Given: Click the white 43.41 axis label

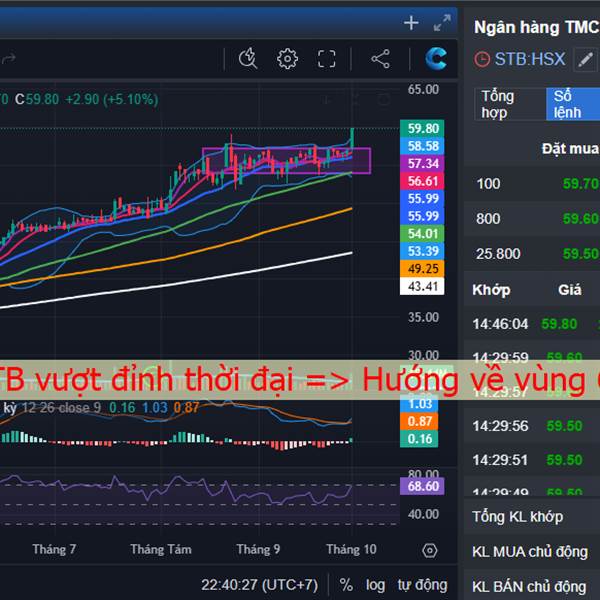Looking at the screenshot, I should (x=422, y=286).
